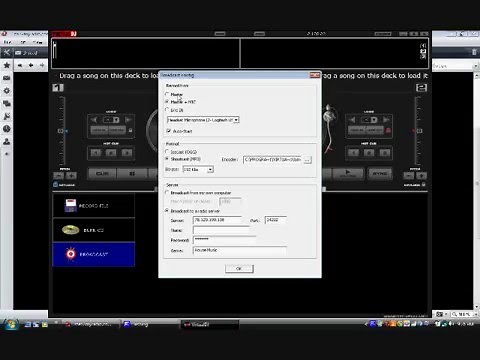Image resolution: width=480 pixels, height=360 pixels.
Task: Select the Line In radio option
Action: click(168, 110)
